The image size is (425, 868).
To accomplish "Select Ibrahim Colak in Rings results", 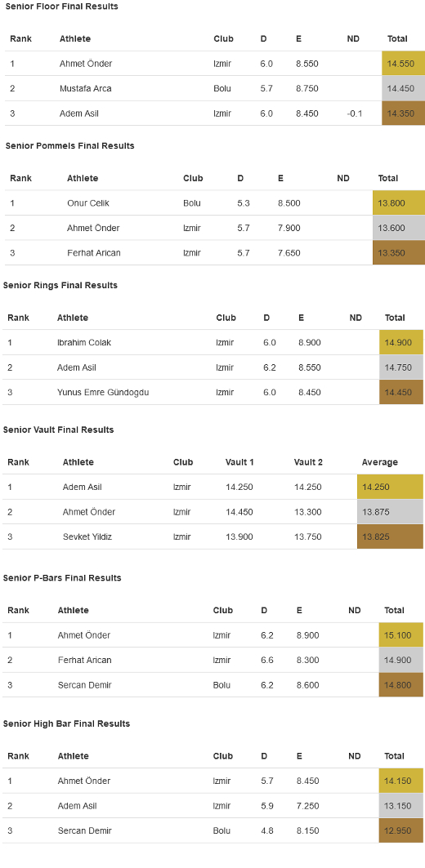I will click(84, 343).
